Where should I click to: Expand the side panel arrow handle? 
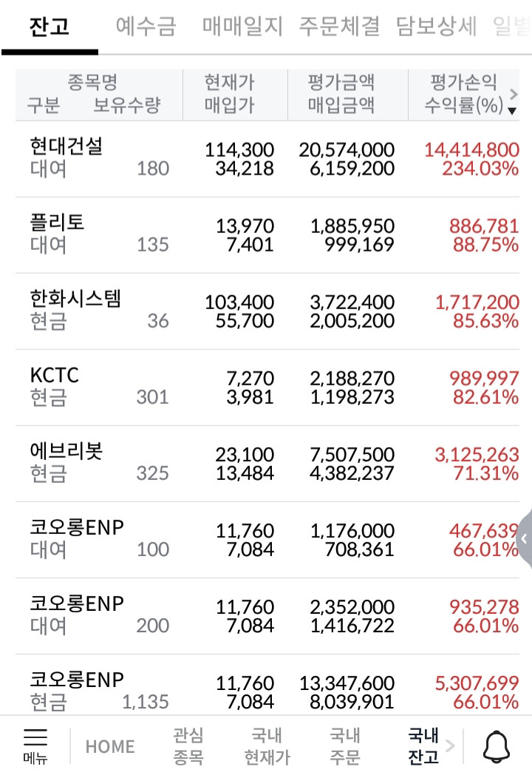525,538
